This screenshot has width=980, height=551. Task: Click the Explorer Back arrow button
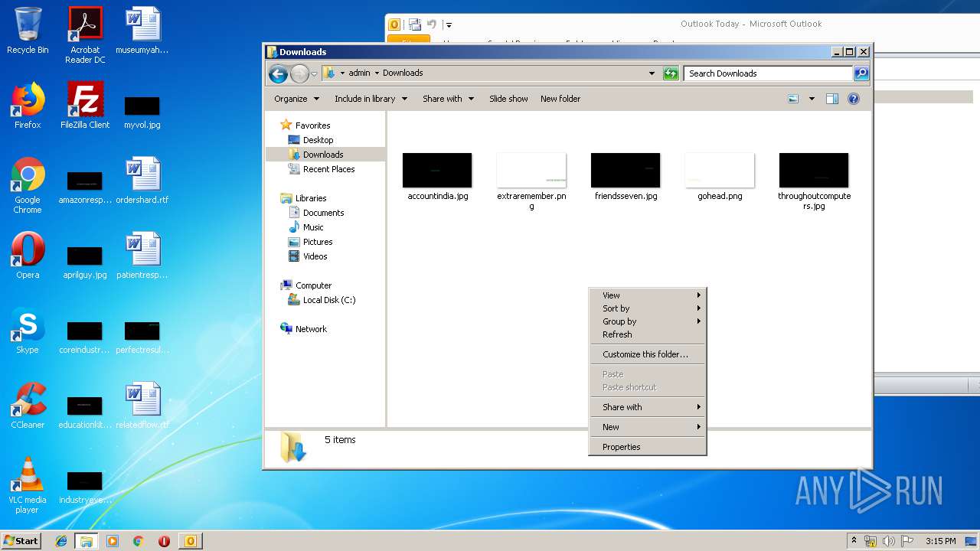point(278,73)
